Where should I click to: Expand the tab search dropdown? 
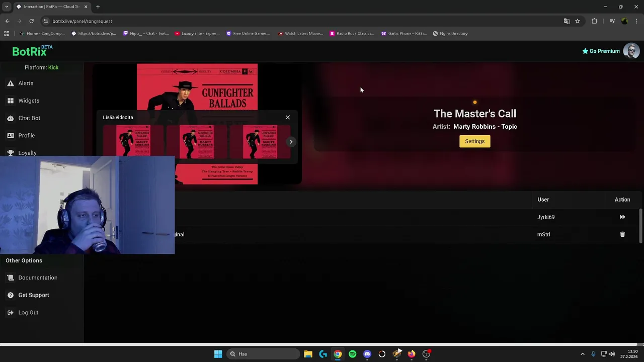click(x=6, y=7)
